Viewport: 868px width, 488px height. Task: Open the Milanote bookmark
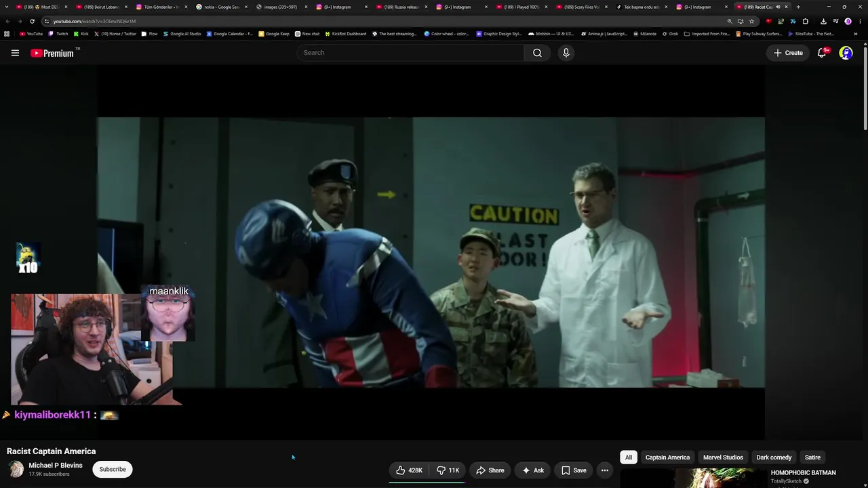(x=645, y=33)
